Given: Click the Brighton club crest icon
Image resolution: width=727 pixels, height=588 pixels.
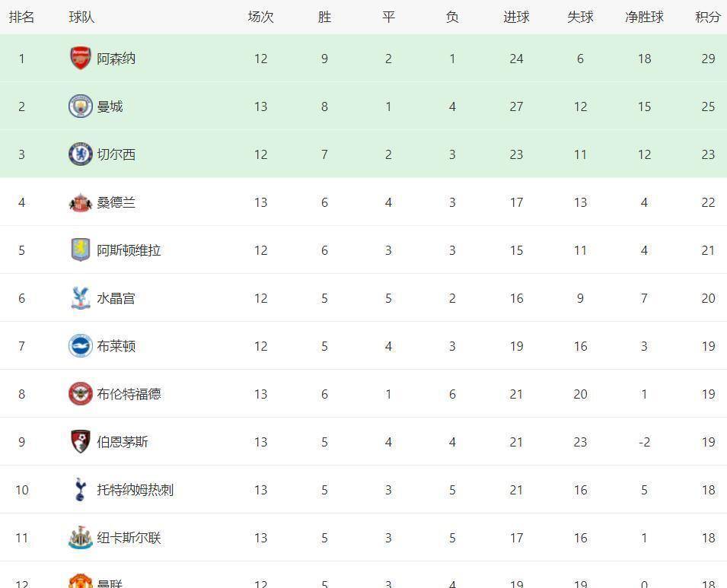Looking at the screenshot, I should (80, 346).
